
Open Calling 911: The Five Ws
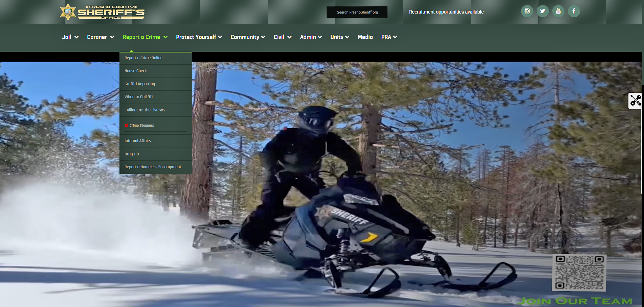coord(156,110)
